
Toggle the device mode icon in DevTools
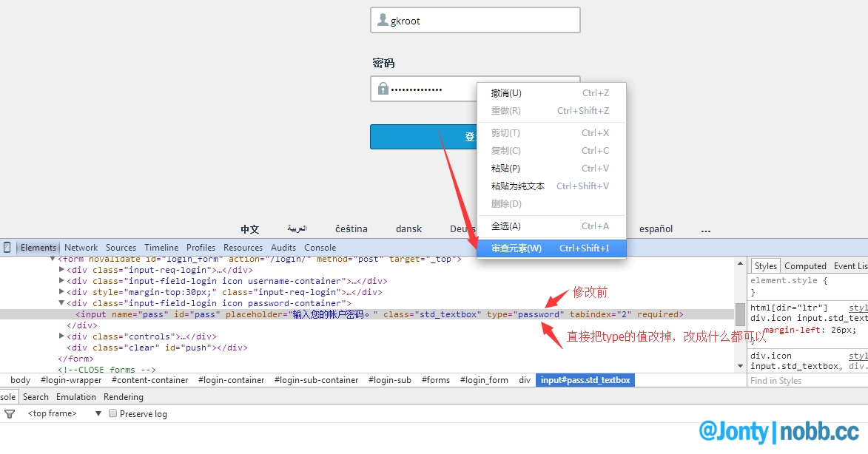tap(7, 248)
